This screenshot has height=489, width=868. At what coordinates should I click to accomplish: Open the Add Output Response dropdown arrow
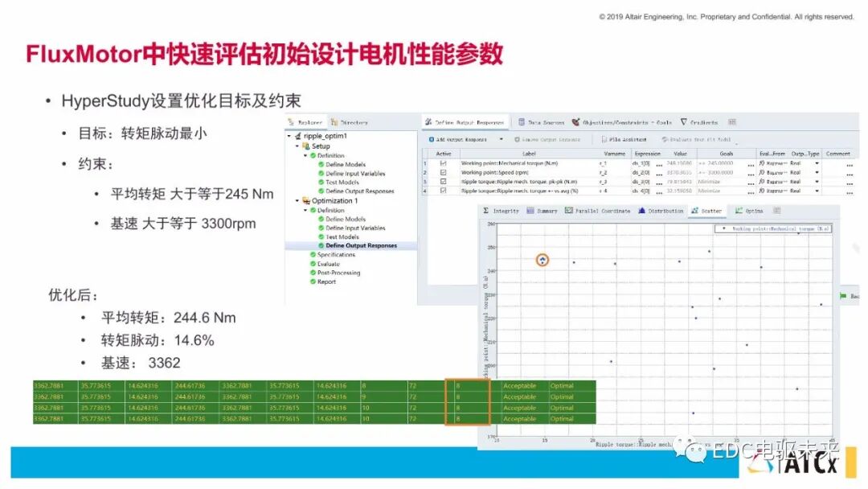pos(501,140)
